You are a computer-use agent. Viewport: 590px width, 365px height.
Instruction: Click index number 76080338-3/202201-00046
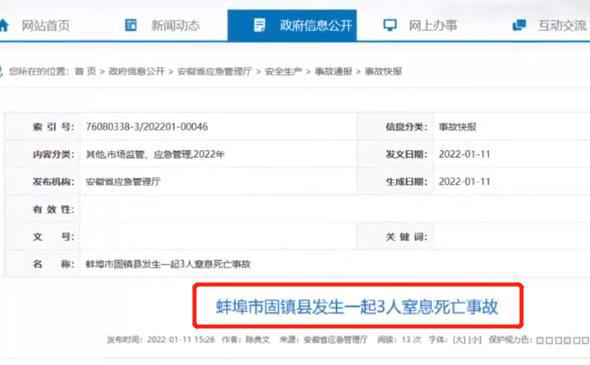(x=147, y=127)
